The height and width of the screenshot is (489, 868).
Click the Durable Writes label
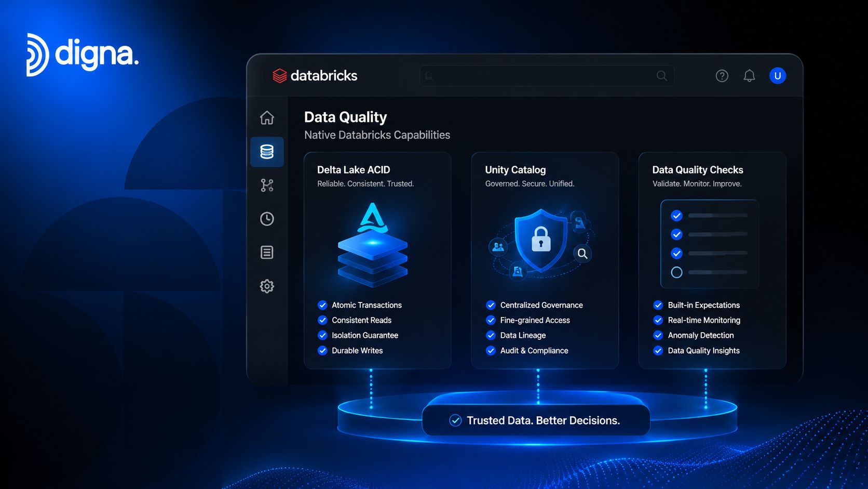click(357, 350)
